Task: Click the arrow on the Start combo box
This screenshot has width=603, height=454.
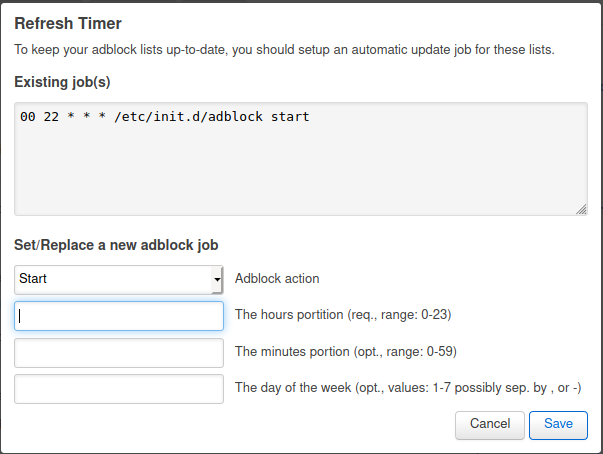Action: tap(217, 279)
